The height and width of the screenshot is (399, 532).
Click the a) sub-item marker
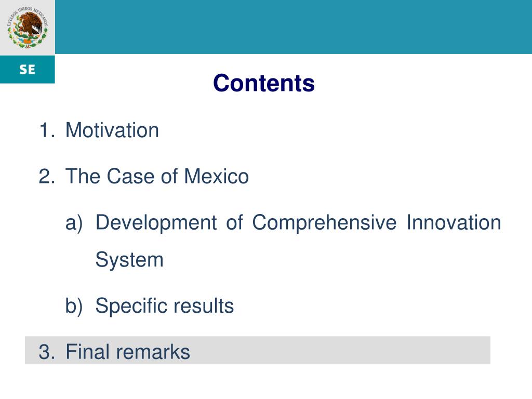click(74, 223)
